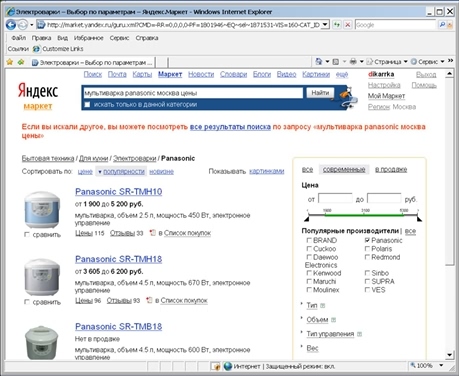Click the Panasonic SR-TMH10 product thumbnail
This screenshot has height=376, width=459.
42,209
